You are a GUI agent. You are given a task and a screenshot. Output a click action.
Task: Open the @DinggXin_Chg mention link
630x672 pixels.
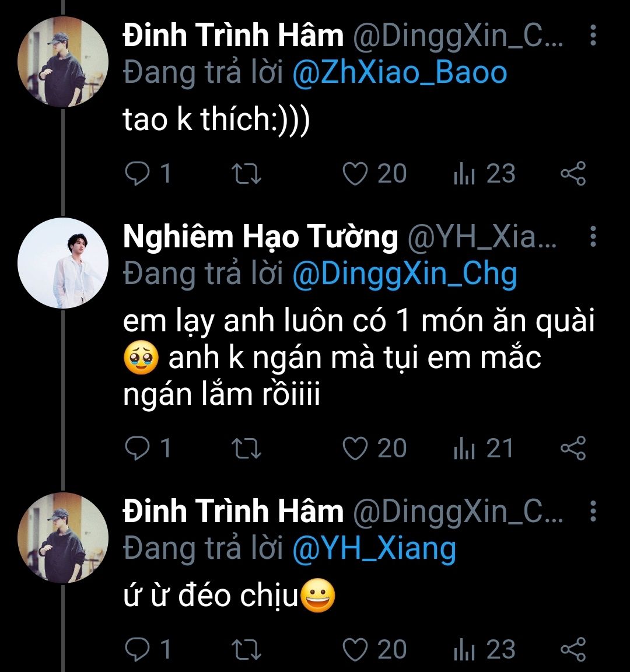pos(404,274)
